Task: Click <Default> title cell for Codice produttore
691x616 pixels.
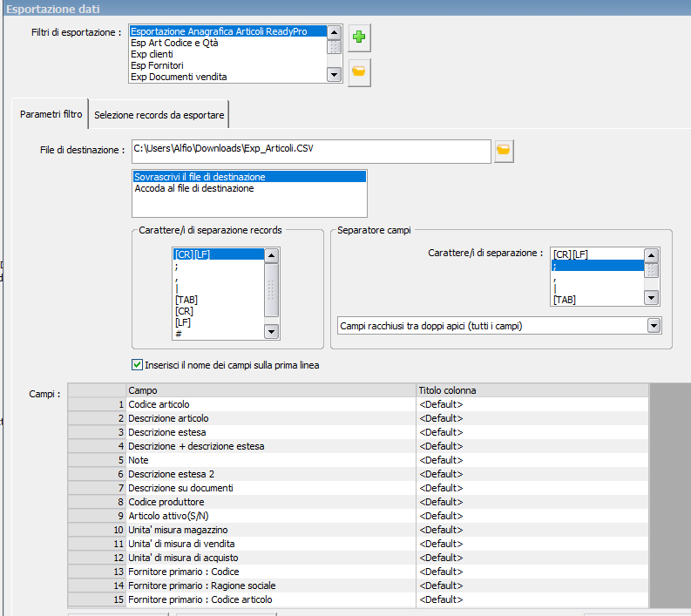Action: coord(532,502)
